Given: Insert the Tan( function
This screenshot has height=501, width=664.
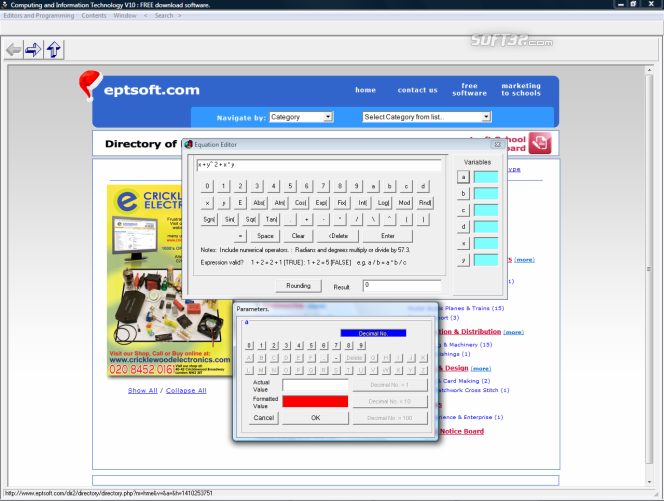Looking at the screenshot, I should point(271,219).
